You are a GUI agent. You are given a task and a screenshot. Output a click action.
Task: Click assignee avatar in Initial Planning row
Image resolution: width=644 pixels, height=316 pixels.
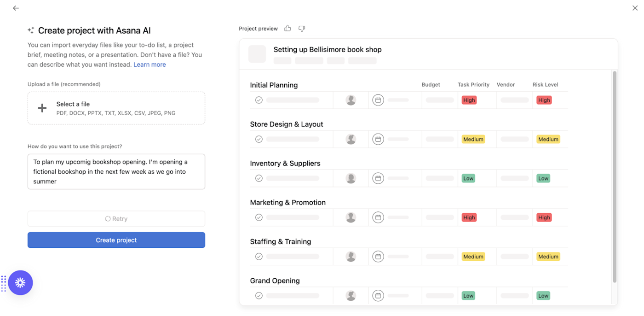tap(351, 100)
